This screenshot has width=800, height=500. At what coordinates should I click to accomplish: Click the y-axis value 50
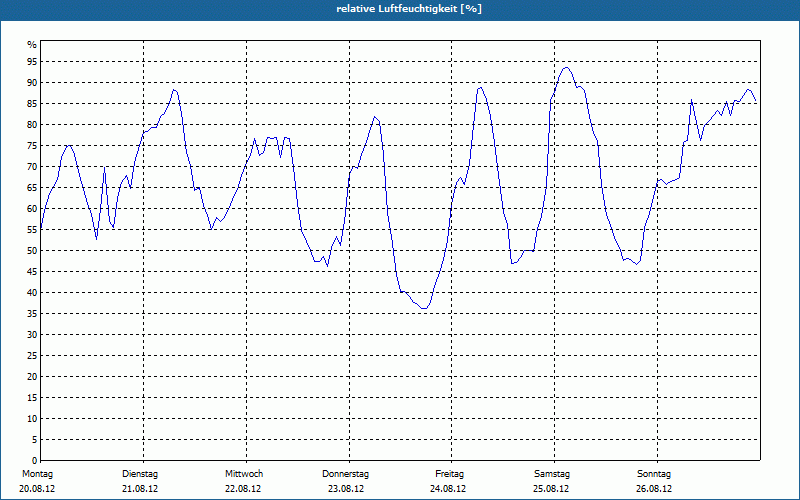(x=32, y=251)
